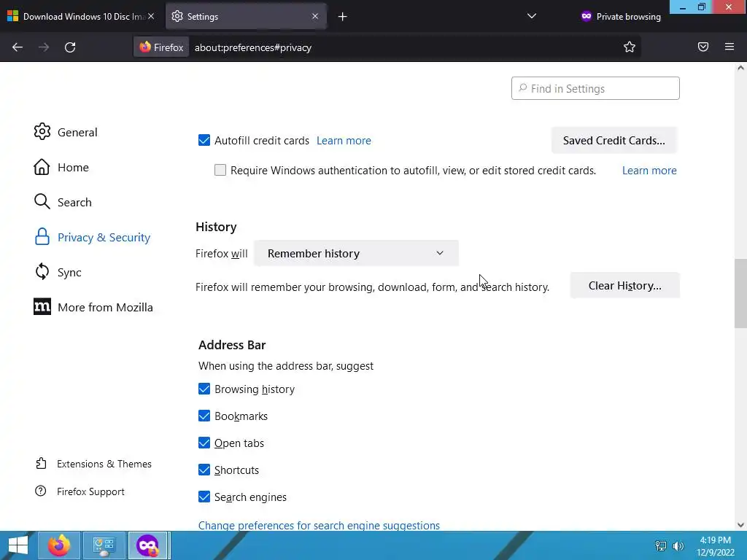The height and width of the screenshot is (560, 747).
Task: Close the Download Windows 10 Disc Image tab
Action: 151,16
